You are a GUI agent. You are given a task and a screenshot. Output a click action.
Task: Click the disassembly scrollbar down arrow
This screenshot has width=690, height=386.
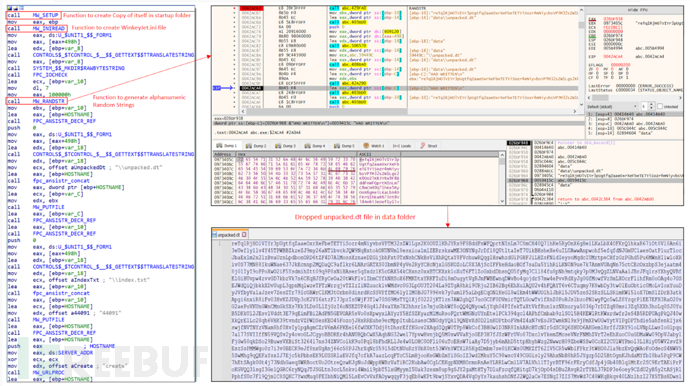[x=581, y=105]
